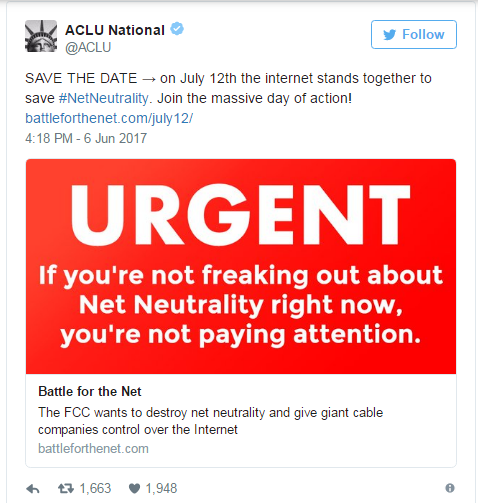Image resolution: width=478 pixels, height=503 pixels.
Task: Click the reply arrow icon
Action: pos(33,489)
